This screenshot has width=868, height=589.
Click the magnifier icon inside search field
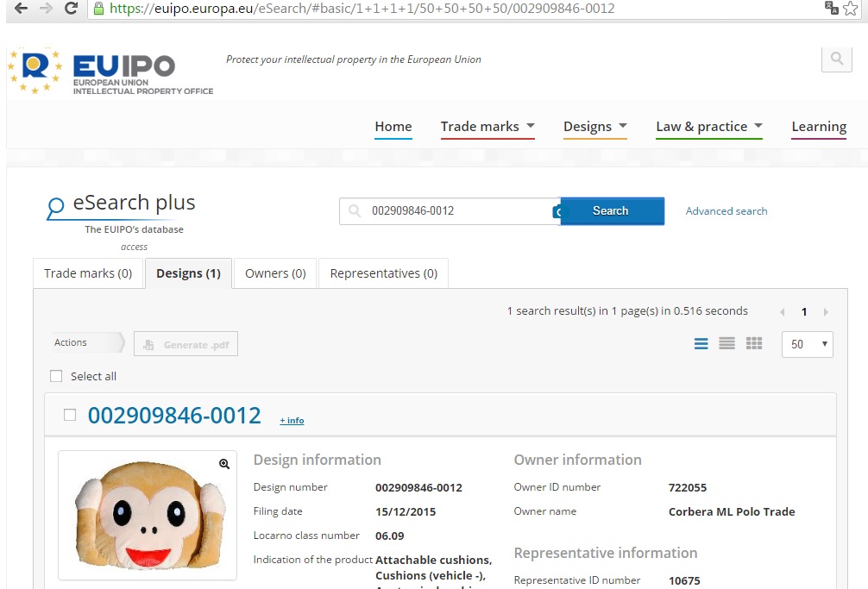coord(355,210)
